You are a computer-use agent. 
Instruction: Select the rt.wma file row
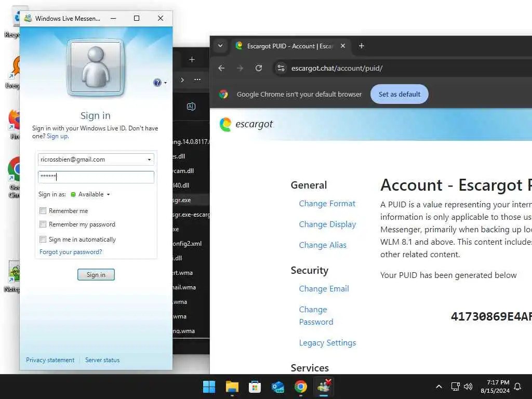[191, 272]
